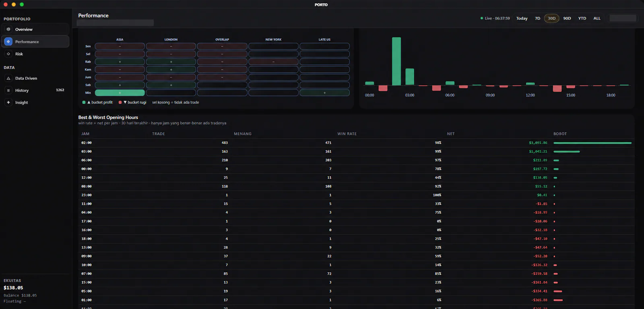Click the Data Driven triangle icon
The image size is (644, 309).
tap(8, 78)
